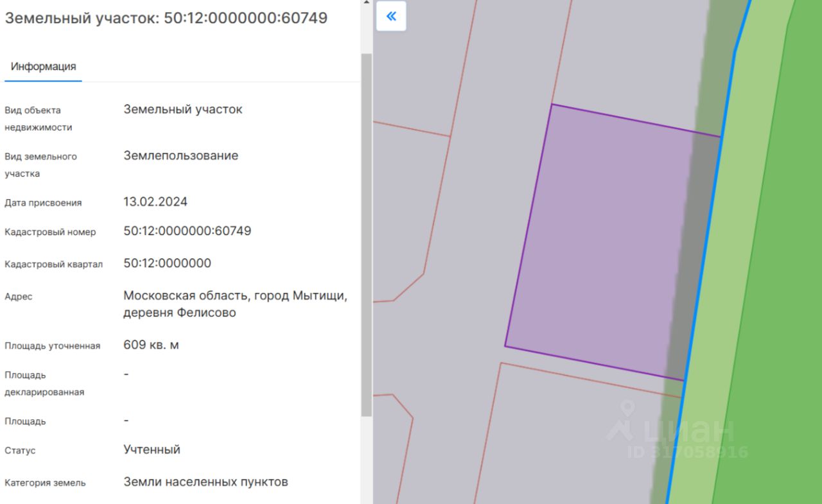Click the Статус label

20,450
